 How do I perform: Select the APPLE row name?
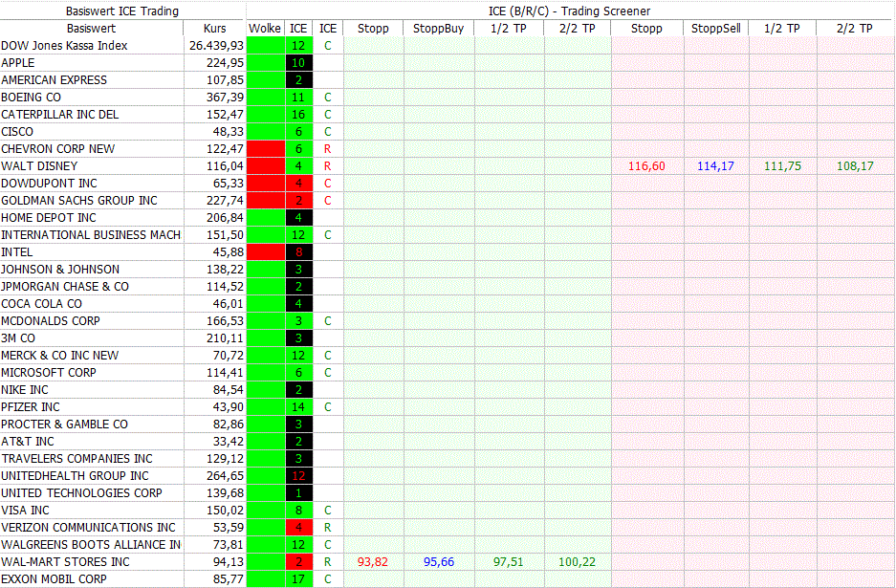[x=18, y=62]
